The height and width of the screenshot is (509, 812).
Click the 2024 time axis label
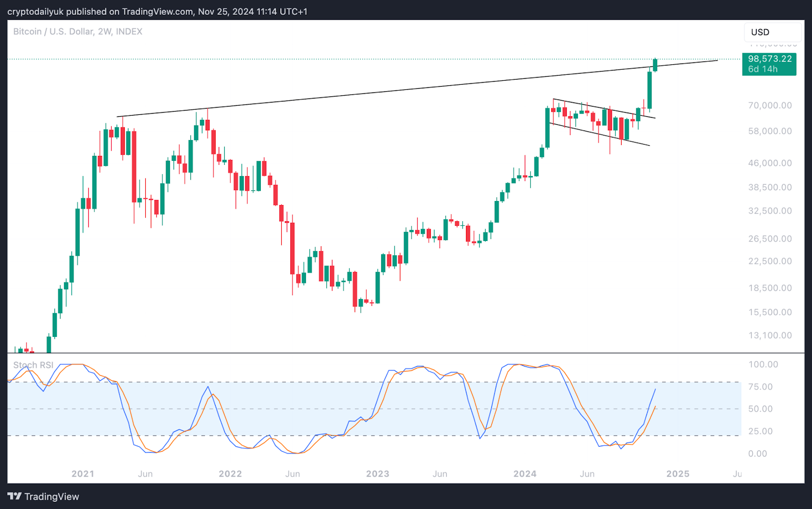(x=525, y=473)
